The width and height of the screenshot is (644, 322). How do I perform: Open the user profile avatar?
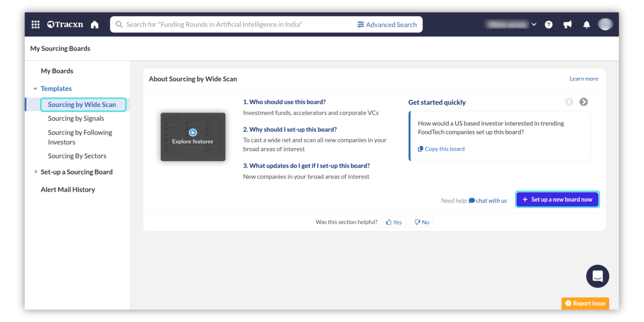coord(605,24)
